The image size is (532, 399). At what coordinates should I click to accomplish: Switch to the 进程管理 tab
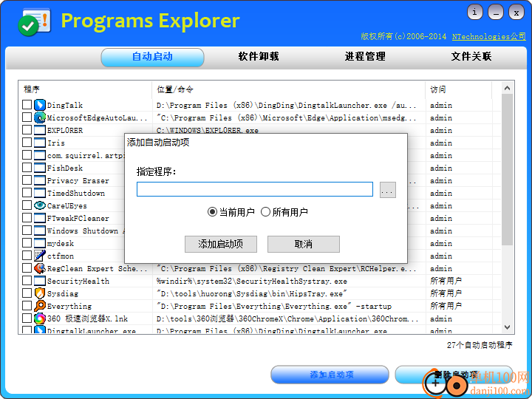coord(365,57)
